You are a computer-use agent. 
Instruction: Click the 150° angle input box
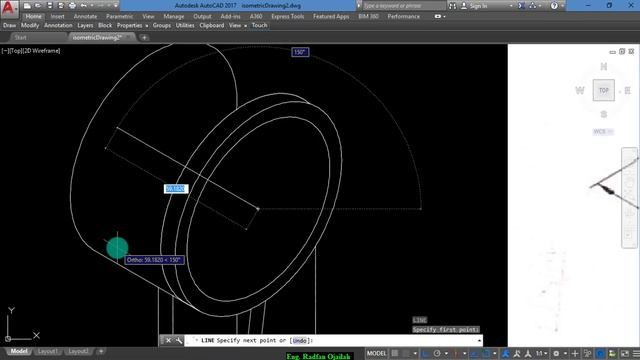[300, 52]
